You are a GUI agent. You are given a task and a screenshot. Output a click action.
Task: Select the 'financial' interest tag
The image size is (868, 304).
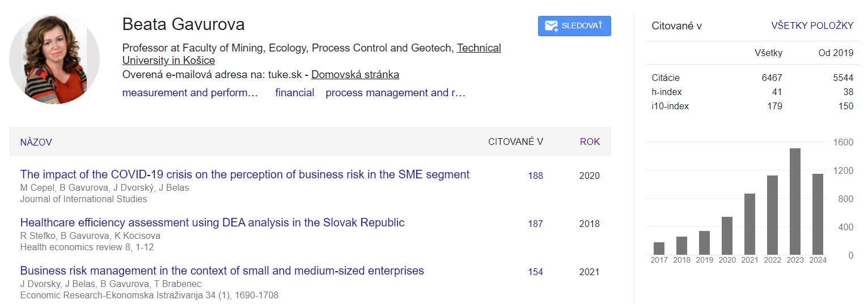point(294,93)
